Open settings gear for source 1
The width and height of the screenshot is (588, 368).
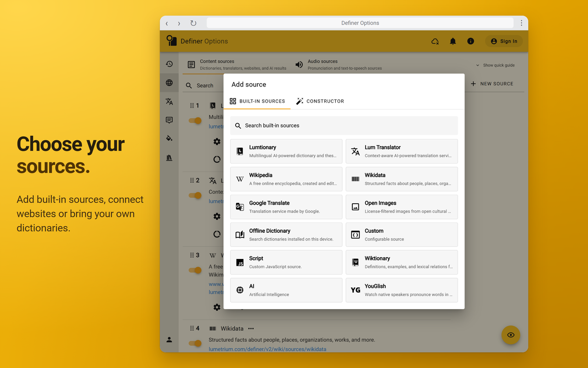click(x=217, y=142)
